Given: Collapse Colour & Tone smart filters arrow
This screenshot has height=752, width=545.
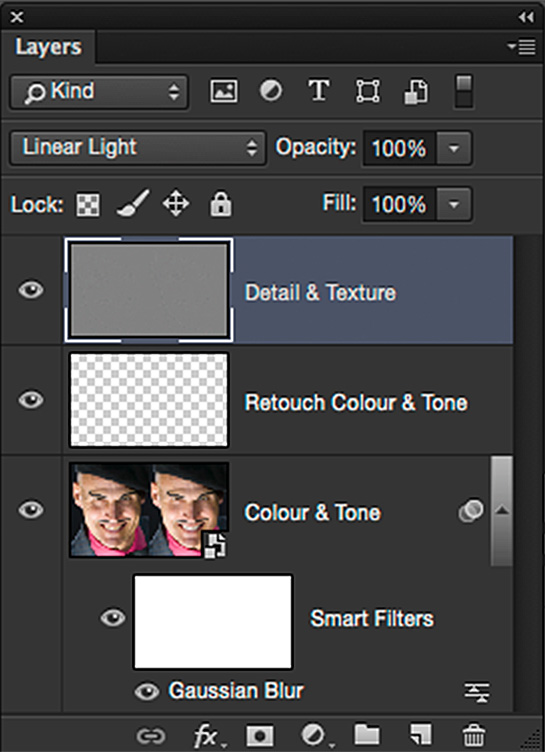Looking at the screenshot, I should [x=502, y=511].
